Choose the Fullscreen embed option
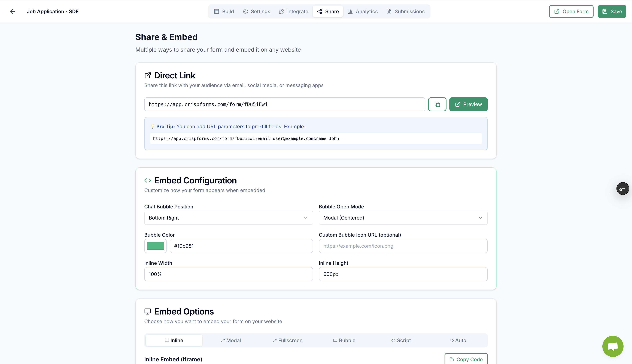632x364 pixels. (287, 341)
